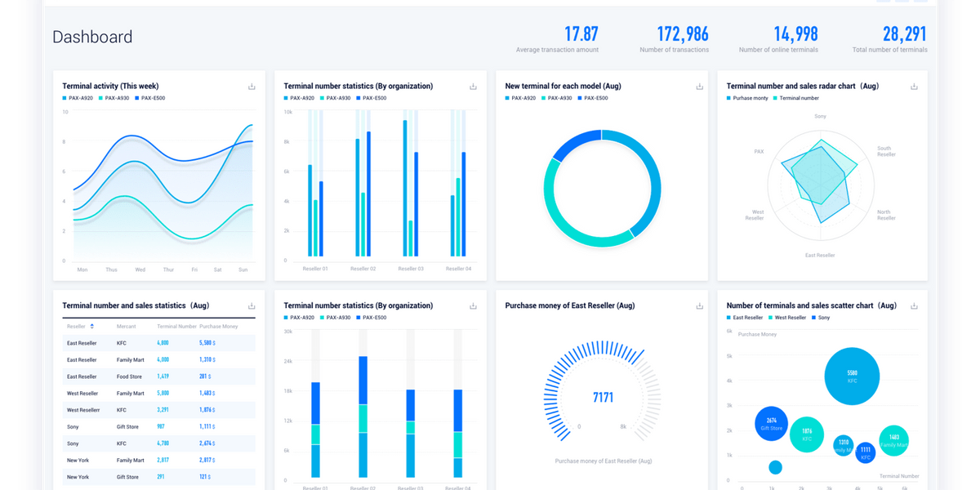This screenshot has height=490, width=980.
Task: Toggle Terminal number legend in radar chart
Action: tap(796, 98)
